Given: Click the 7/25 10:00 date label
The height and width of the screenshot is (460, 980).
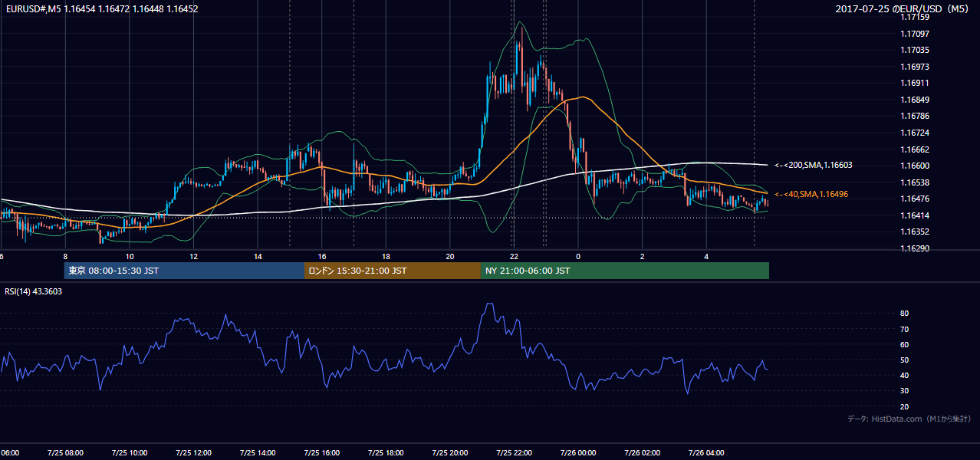Looking at the screenshot, I should coord(129,452).
